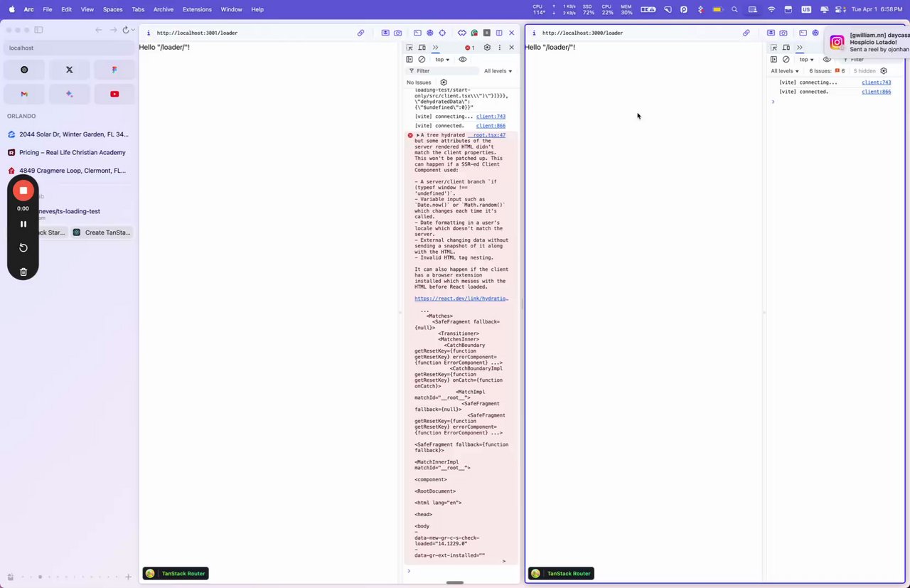Delete the recording with trash icon
This screenshot has width=910, height=588.
pos(23,272)
